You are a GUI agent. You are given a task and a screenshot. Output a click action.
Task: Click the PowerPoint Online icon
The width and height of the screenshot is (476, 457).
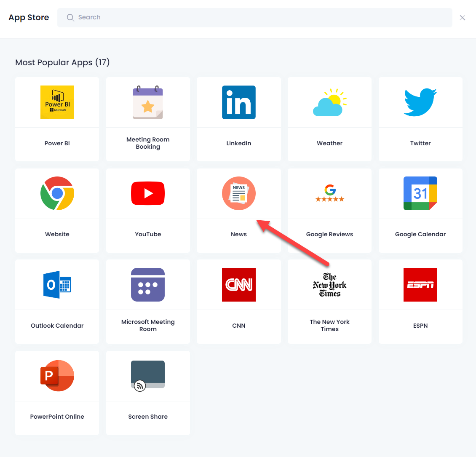point(57,376)
